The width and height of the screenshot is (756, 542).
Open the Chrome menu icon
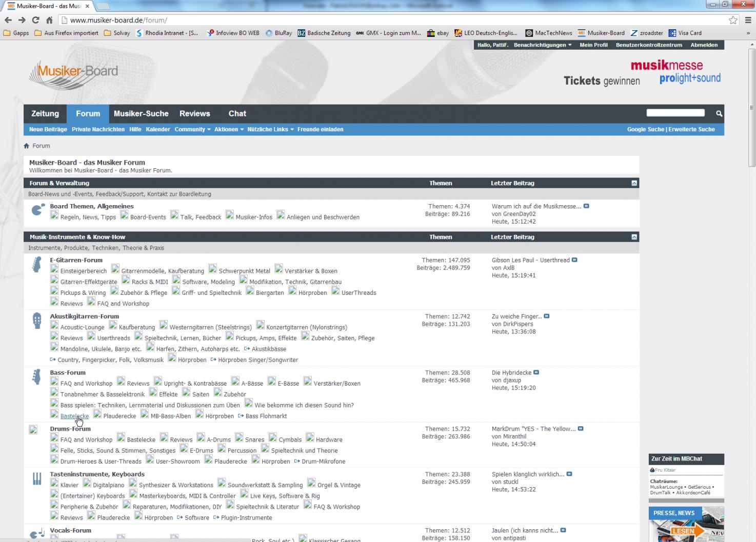pos(747,20)
